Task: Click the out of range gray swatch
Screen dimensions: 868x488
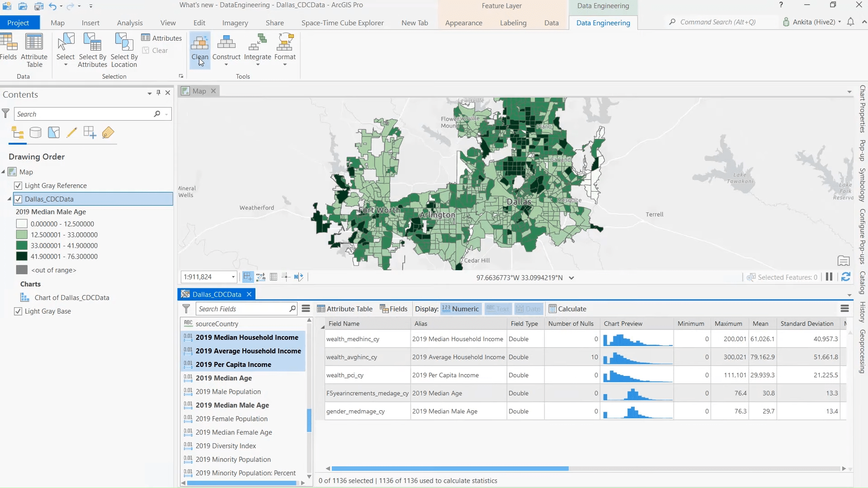Action: click(x=22, y=270)
